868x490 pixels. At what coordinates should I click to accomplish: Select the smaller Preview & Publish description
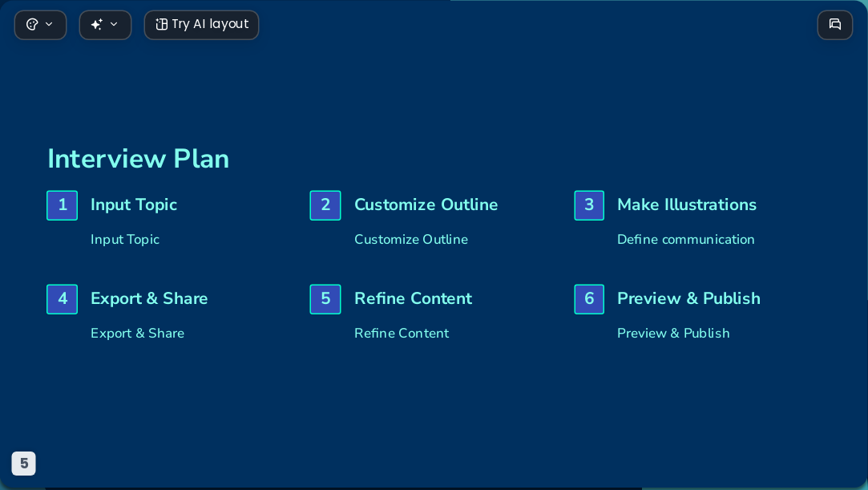tap(674, 334)
